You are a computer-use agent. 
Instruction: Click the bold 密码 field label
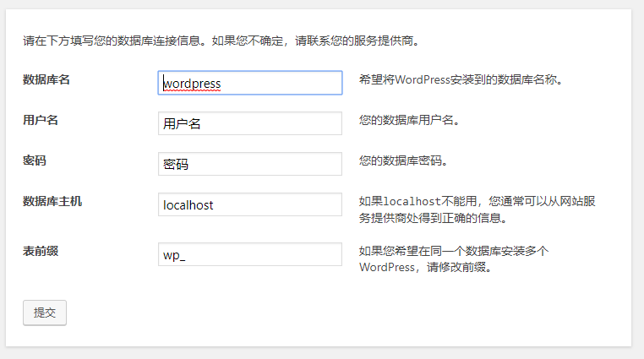34,160
